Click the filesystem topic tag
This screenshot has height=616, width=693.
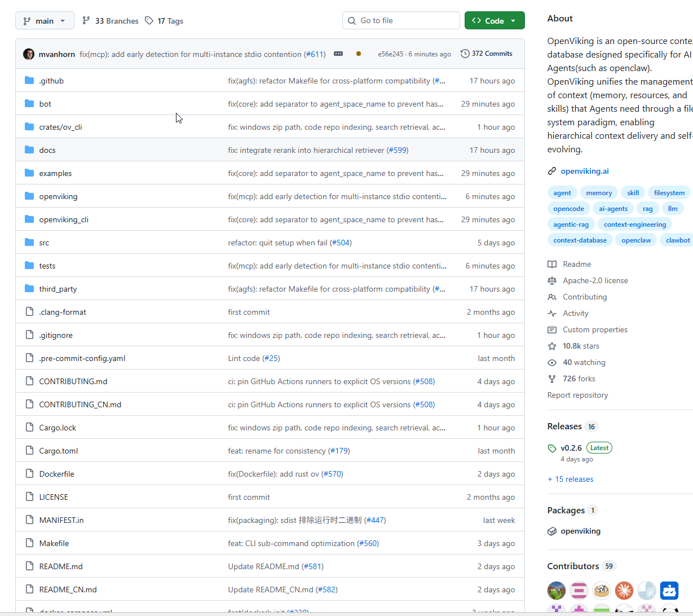tap(669, 193)
